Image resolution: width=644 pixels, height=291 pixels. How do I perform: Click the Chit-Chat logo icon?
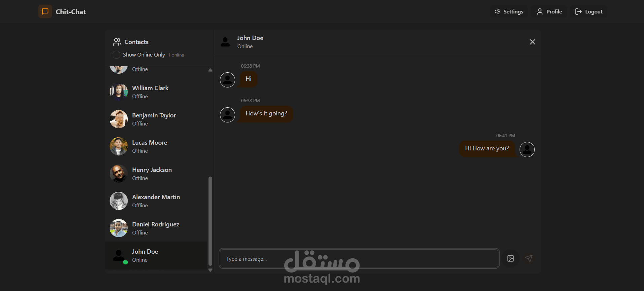tap(45, 11)
